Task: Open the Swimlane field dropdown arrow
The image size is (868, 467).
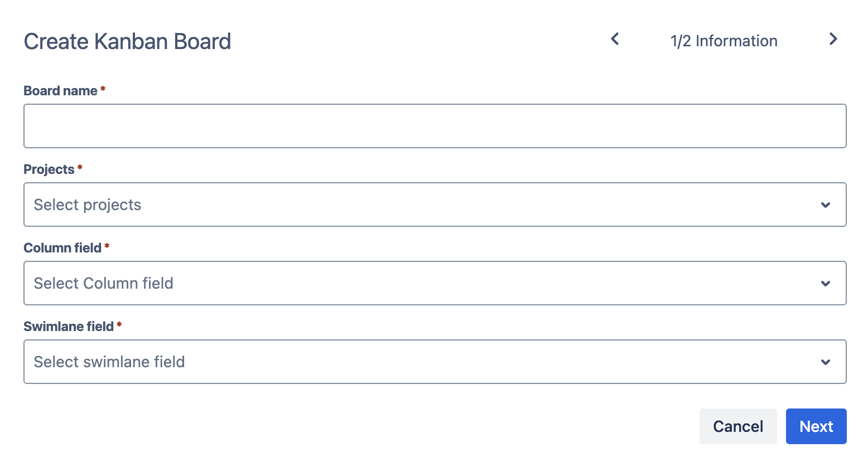Action: point(826,362)
